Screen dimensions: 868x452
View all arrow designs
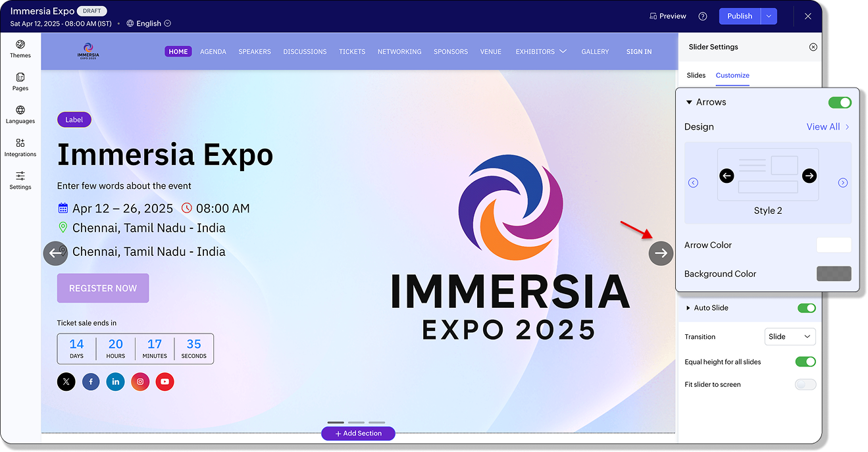point(829,127)
